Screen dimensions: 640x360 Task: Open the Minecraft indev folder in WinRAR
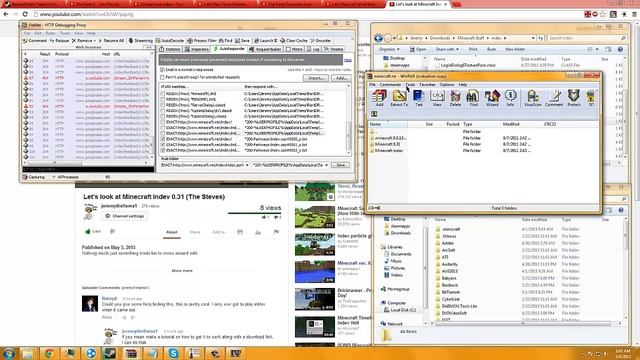[389, 151]
